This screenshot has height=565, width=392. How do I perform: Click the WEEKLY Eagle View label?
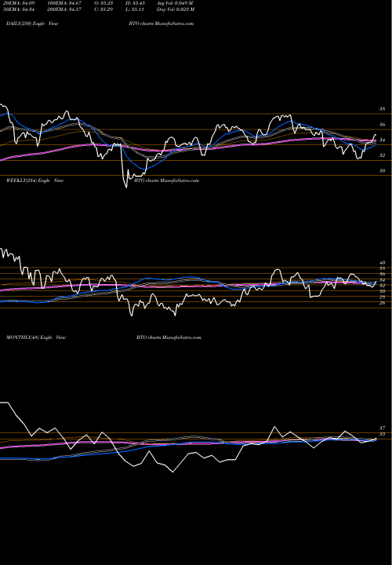pos(34,180)
